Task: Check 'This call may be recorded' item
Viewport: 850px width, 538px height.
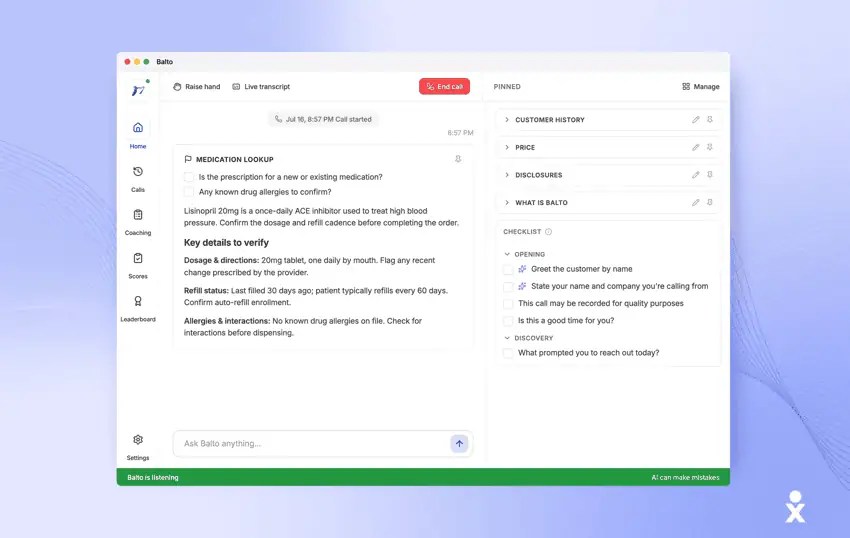Action: (x=508, y=304)
